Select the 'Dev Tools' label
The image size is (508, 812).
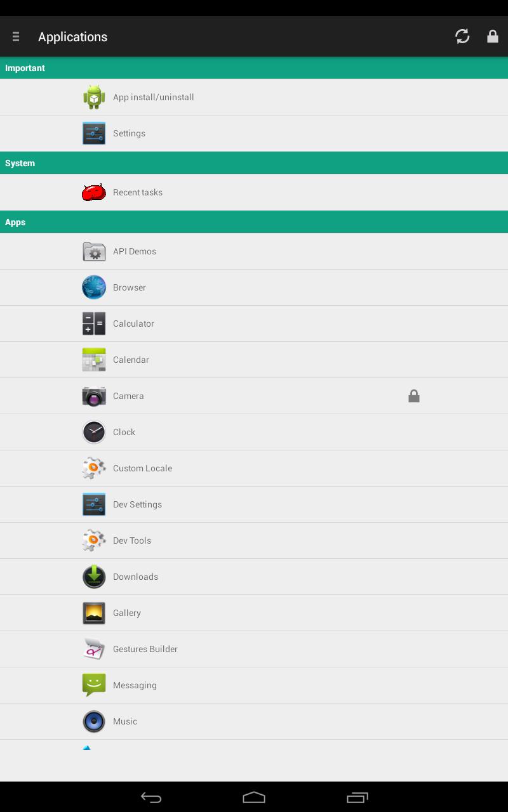pos(132,540)
